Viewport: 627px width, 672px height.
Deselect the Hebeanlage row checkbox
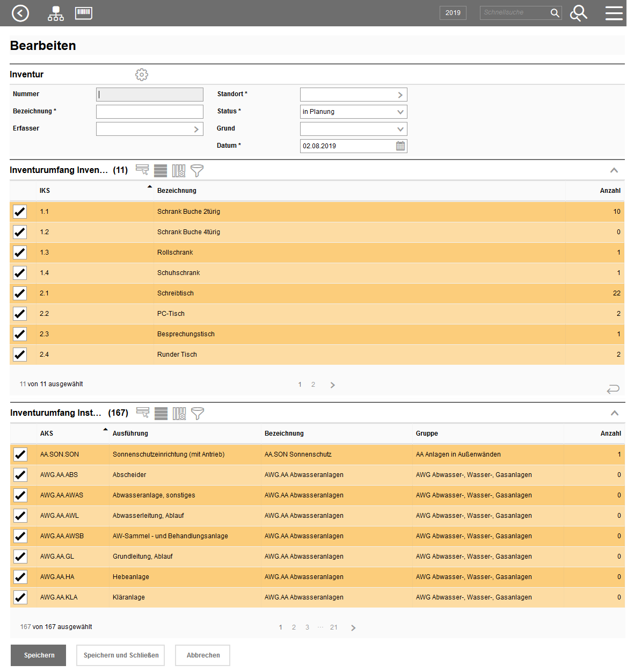coord(20,577)
